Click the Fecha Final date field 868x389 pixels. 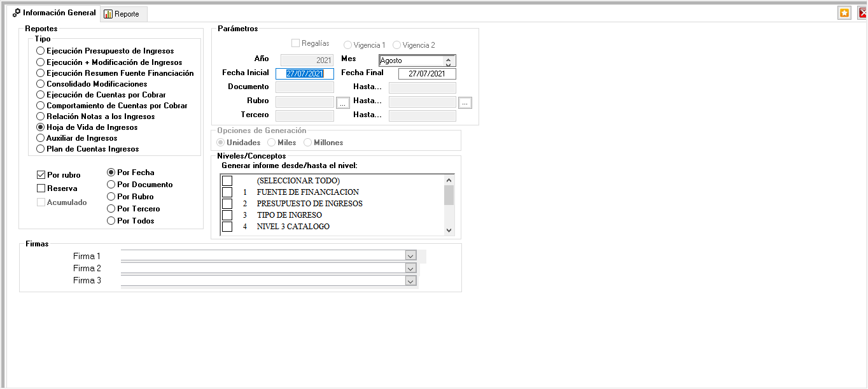pos(426,74)
